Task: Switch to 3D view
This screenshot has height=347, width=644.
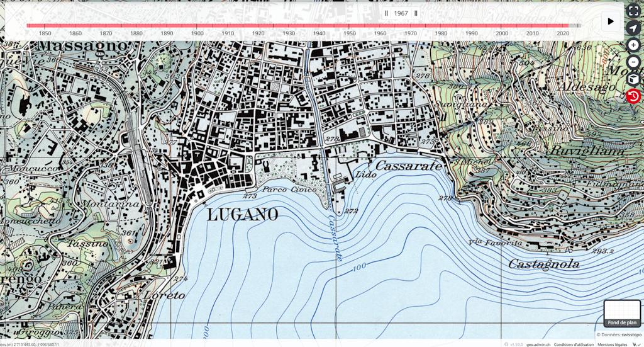Action: point(633,79)
